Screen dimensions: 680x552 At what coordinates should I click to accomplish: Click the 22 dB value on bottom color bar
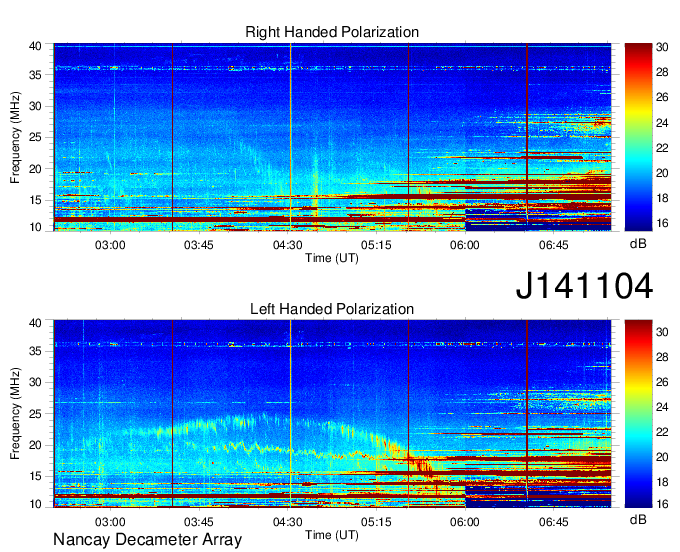(662, 432)
